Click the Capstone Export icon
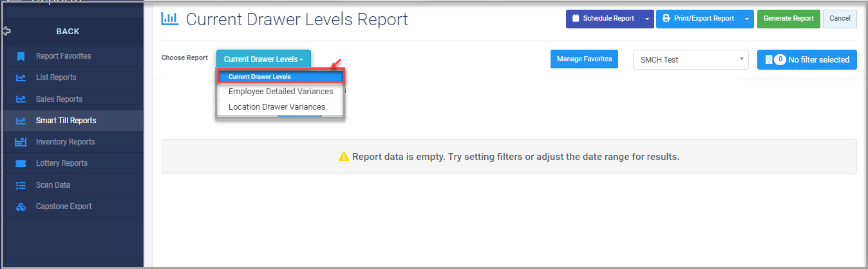Screen dimensions: 868x269 21,206
